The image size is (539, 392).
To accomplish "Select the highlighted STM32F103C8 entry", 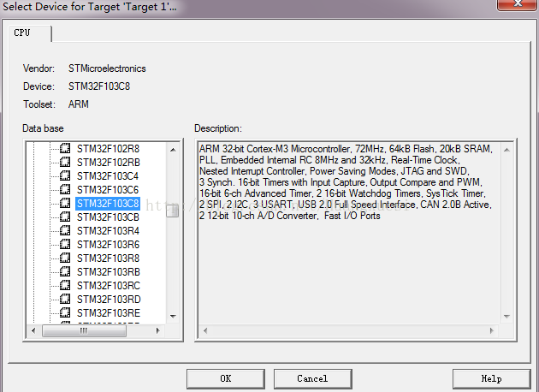I will point(108,204).
